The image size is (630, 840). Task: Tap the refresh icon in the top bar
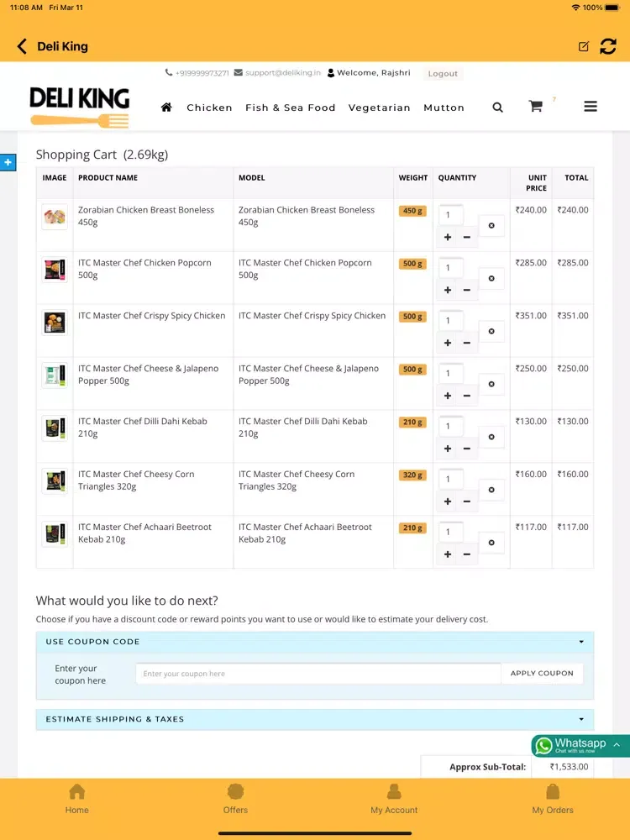tap(608, 46)
